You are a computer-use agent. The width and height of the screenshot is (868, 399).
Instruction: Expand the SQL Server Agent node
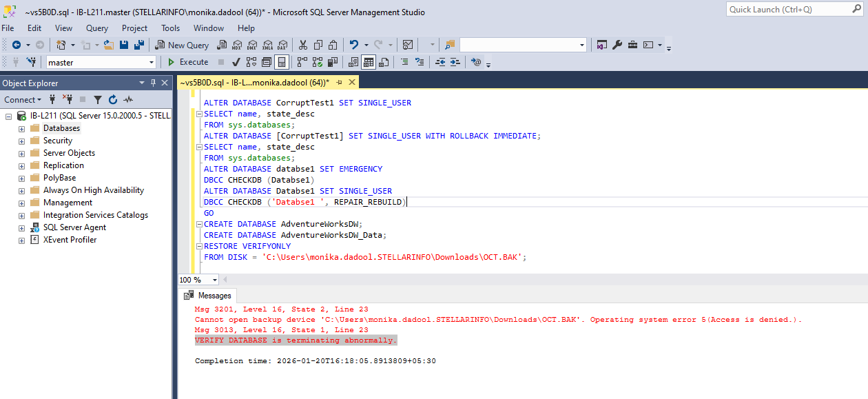coord(21,227)
